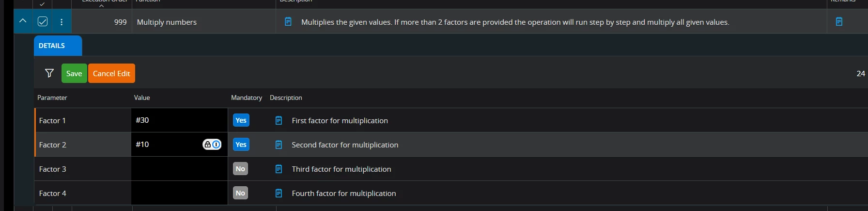Open remarks note icon at row end

point(839,22)
